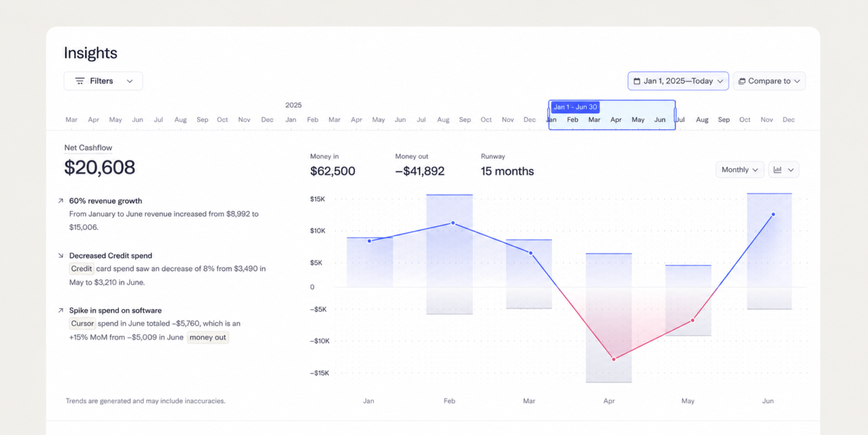
Task: Click the $20,608 net cashflow value
Action: click(100, 167)
